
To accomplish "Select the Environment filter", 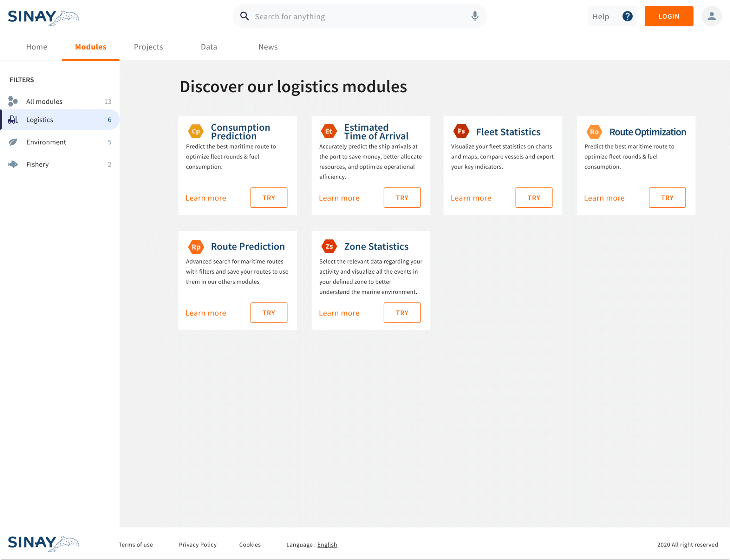I will [x=46, y=142].
